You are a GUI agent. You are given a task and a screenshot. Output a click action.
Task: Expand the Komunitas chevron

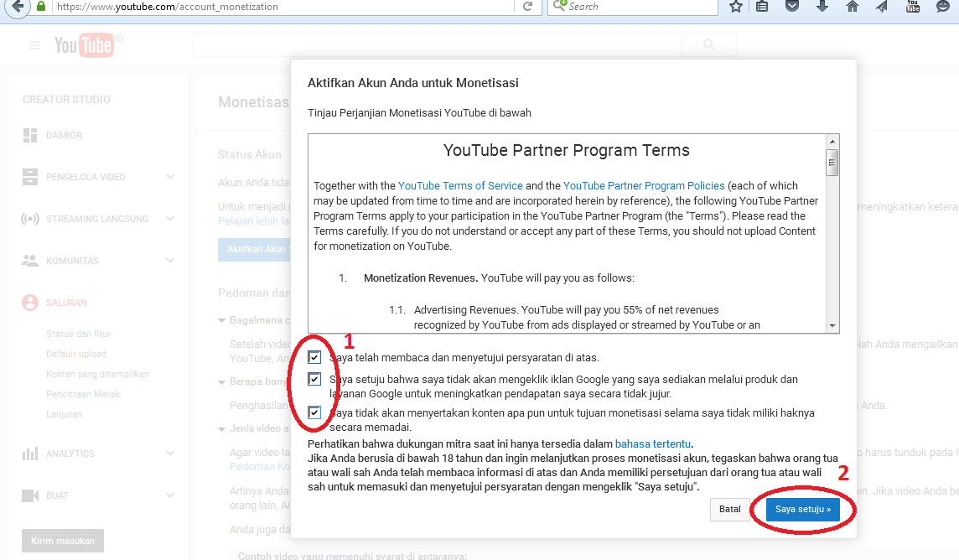[170, 261]
